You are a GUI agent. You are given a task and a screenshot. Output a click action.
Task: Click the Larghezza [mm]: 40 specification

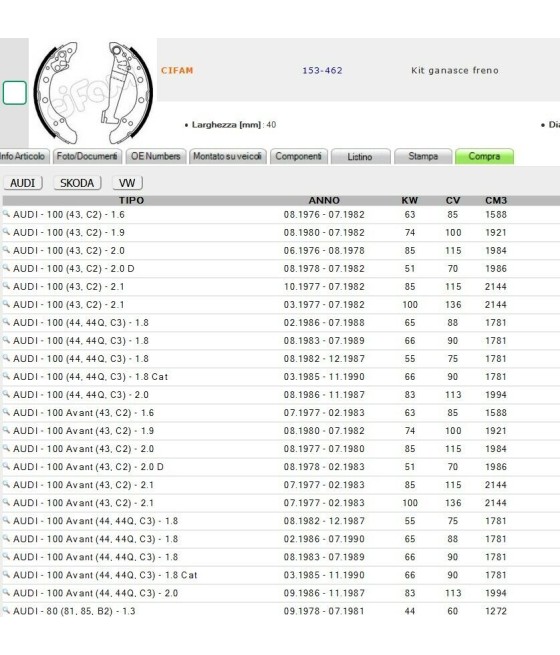tap(231, 124)
